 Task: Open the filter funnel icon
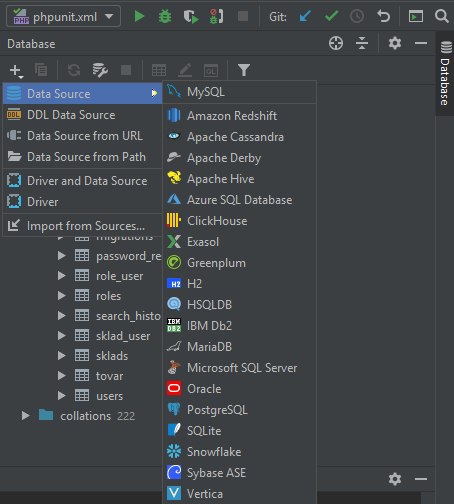[244, 70]
